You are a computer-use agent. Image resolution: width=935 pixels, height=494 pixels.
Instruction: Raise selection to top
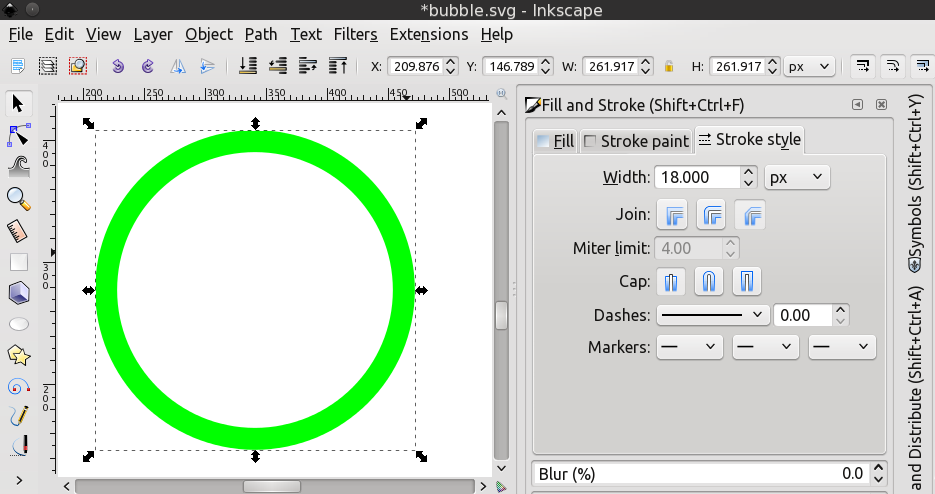coord(338,66)
